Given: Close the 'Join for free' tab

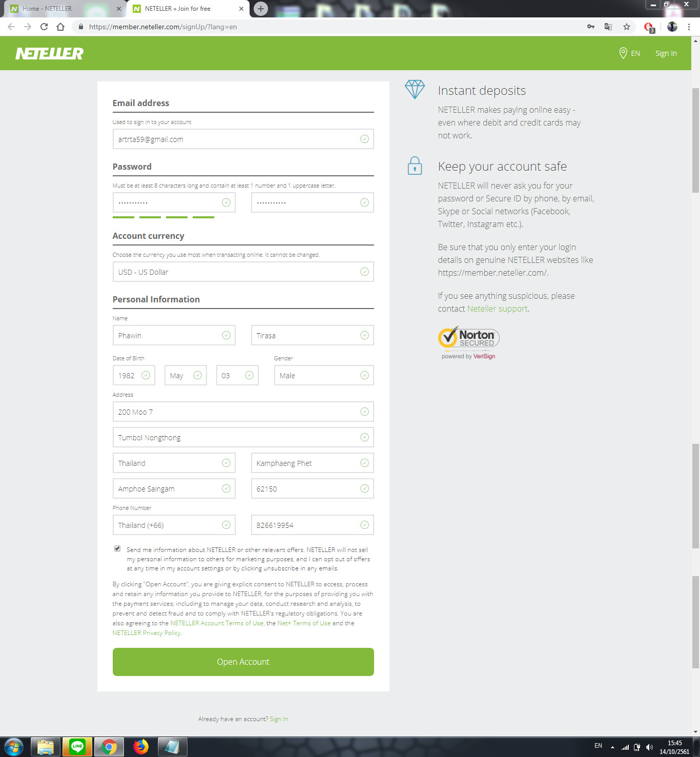Looking at the screenshot, I should tap(241, 9).
